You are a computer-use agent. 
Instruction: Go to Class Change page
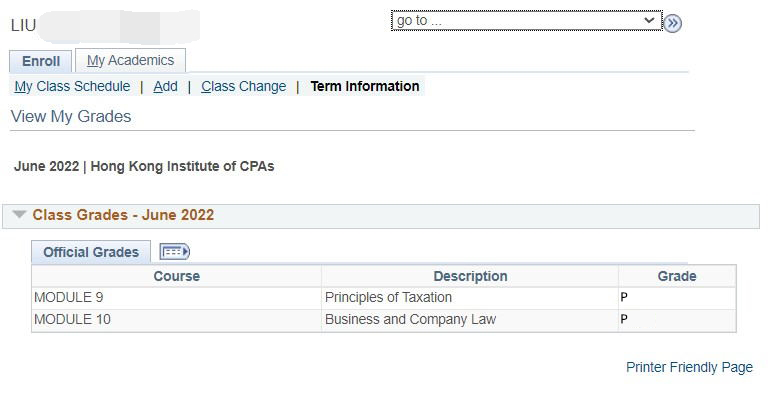(x=244, y=86)
